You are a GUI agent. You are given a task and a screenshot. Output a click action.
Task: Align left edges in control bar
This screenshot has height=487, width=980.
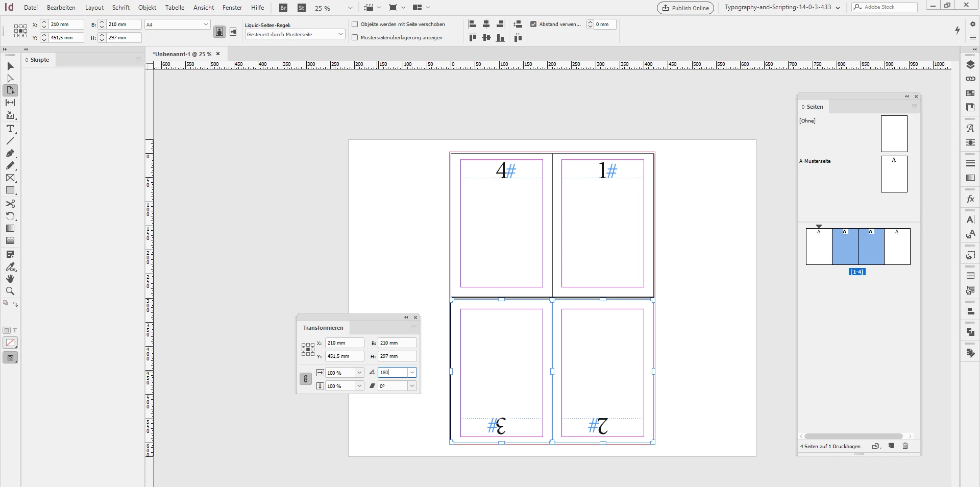pyautogui.click(x=473, y=24)
